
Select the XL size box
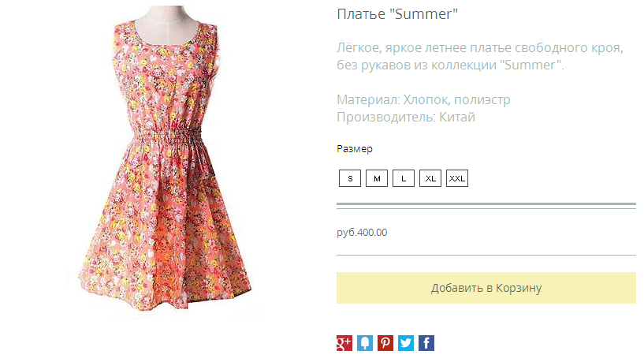coord(430,178)
